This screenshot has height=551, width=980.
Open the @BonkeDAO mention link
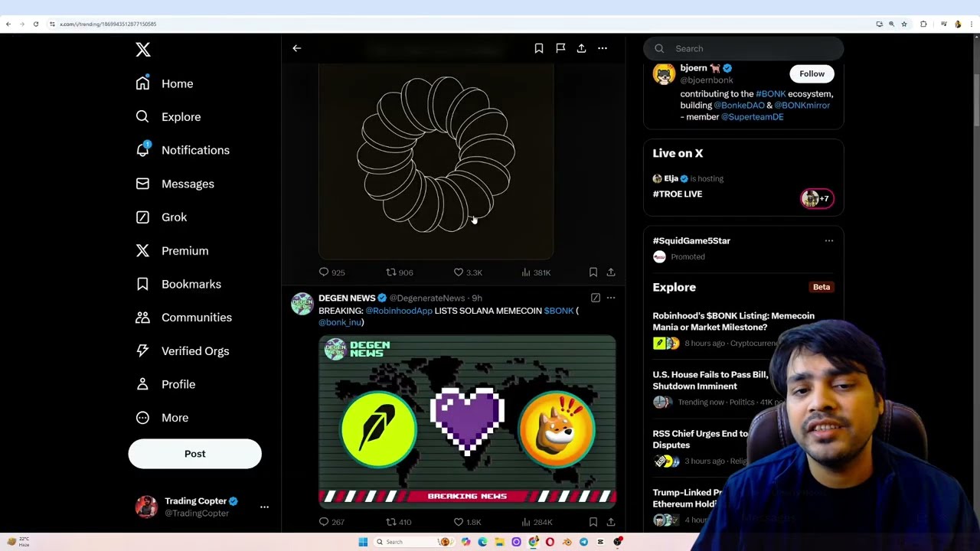(x=739, y=105)
